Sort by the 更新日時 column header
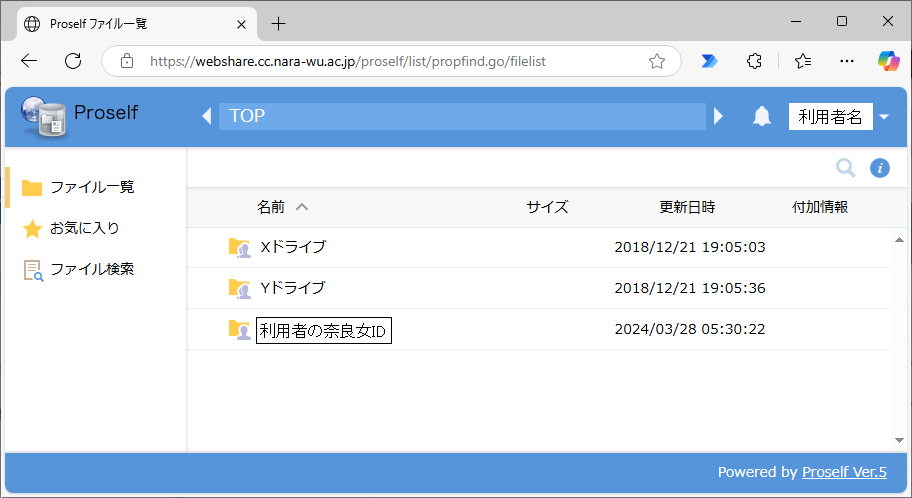Viewport: 912px width, 498px height. [687, 207]
